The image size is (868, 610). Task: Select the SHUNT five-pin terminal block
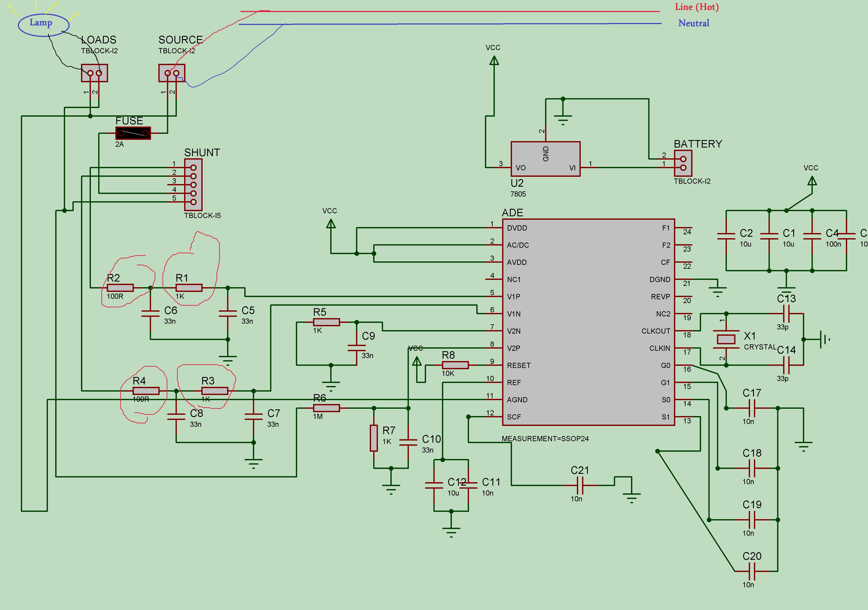(193, 185)
